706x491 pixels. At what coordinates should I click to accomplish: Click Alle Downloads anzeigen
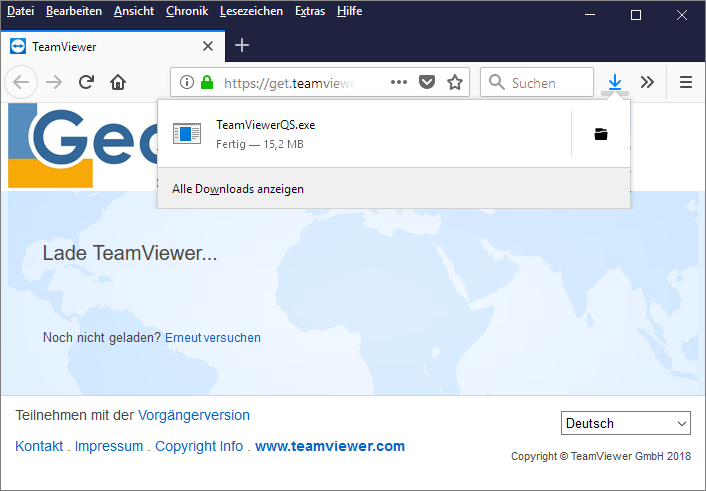[238, 189]
